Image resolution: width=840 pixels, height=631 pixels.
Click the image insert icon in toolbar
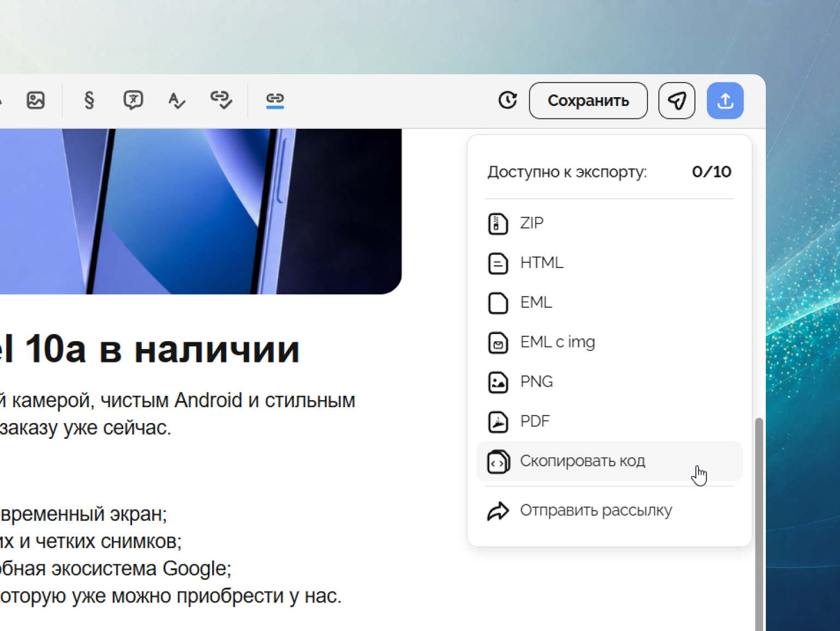click(x=36, y=100)
